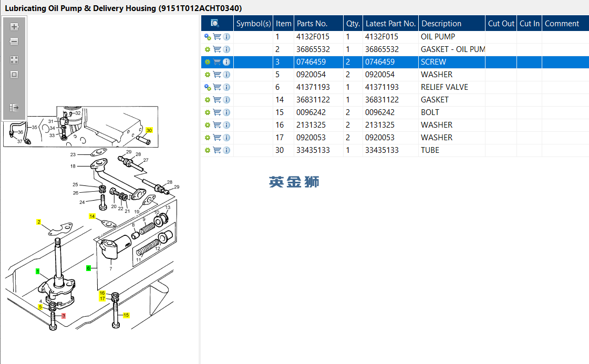Click the four-squares grid view icon
Screen dimensions: 589x364
(x=14, y=60)
